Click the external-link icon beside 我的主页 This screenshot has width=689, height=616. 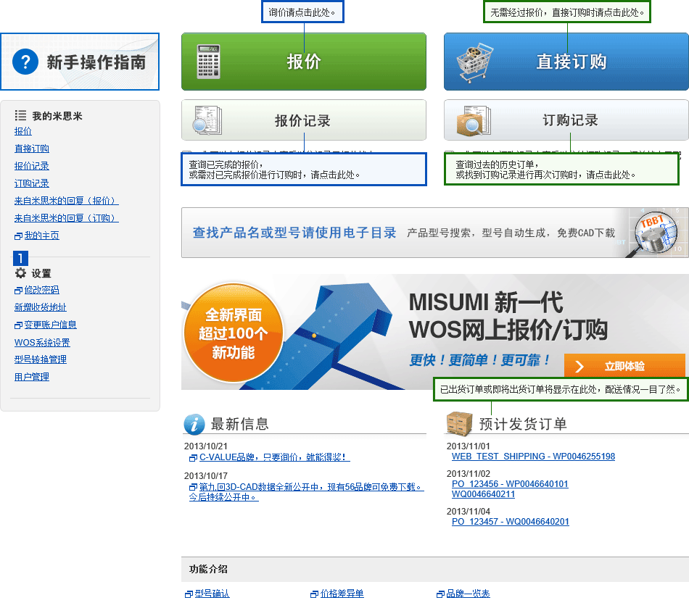(x=18, y=236)
